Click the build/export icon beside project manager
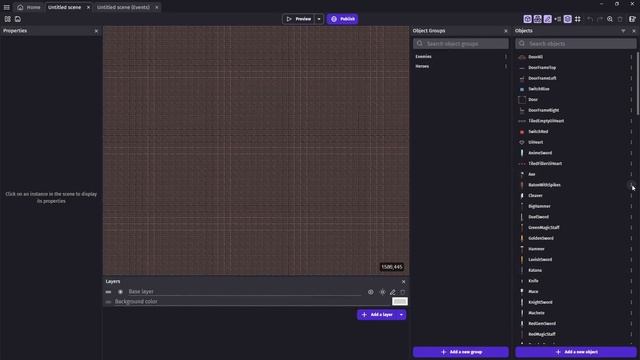 pos(18,19)
